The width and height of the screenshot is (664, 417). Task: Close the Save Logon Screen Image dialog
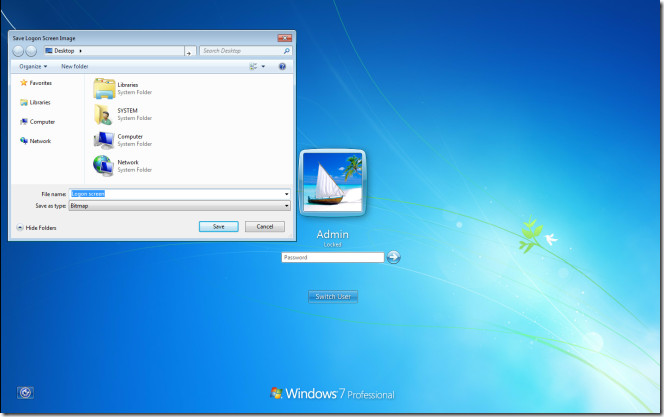click(285, 38)
